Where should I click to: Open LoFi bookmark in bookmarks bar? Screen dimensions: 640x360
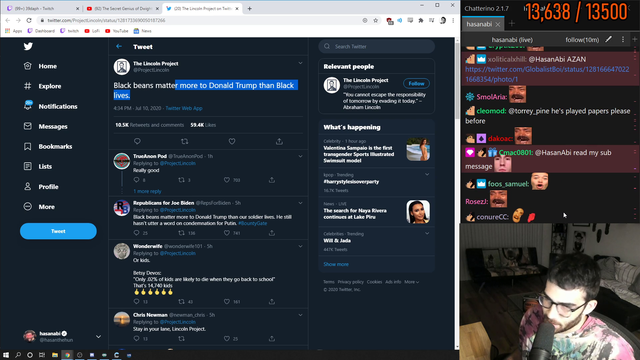[92, 31]
